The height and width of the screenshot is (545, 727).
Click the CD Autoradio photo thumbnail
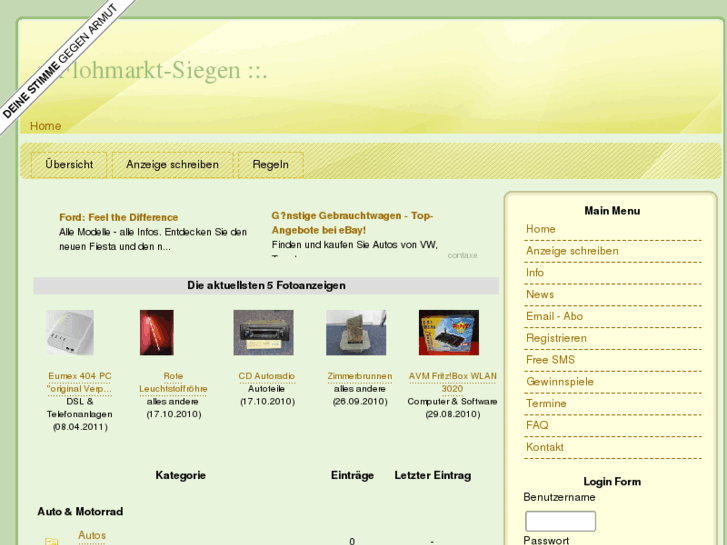(263, 333)
